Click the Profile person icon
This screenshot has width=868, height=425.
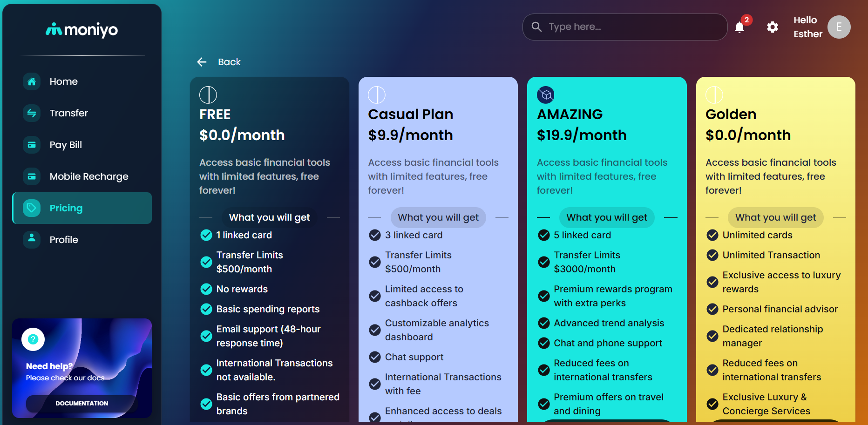(32, 239)
